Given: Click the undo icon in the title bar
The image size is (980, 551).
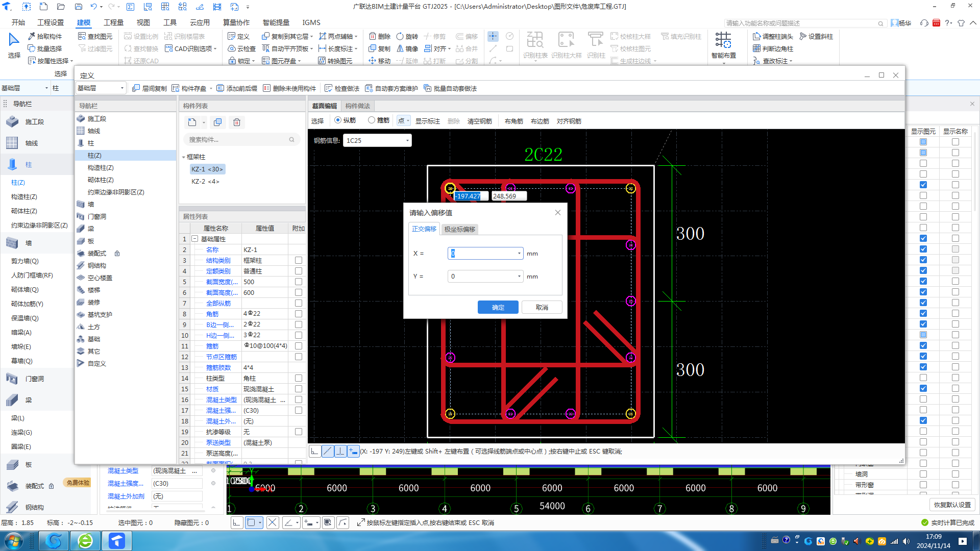Looking at the screenshot, I should pyautogui.click(x=93, y=7).
